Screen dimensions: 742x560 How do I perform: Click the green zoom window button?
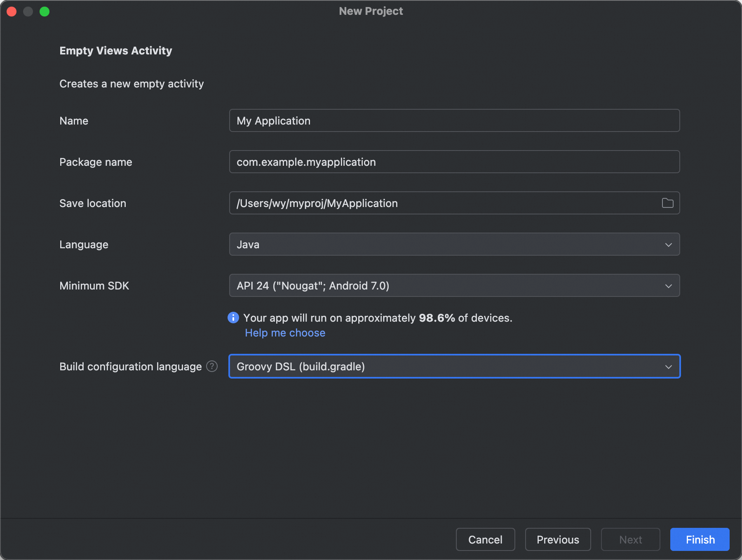(45, 12)
